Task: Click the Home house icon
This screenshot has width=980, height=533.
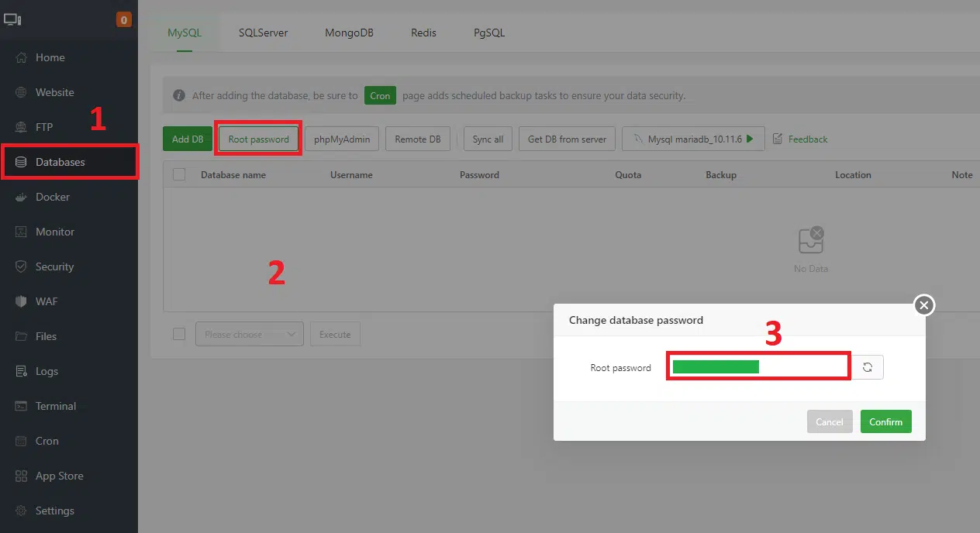Action: tap(21, 57)
